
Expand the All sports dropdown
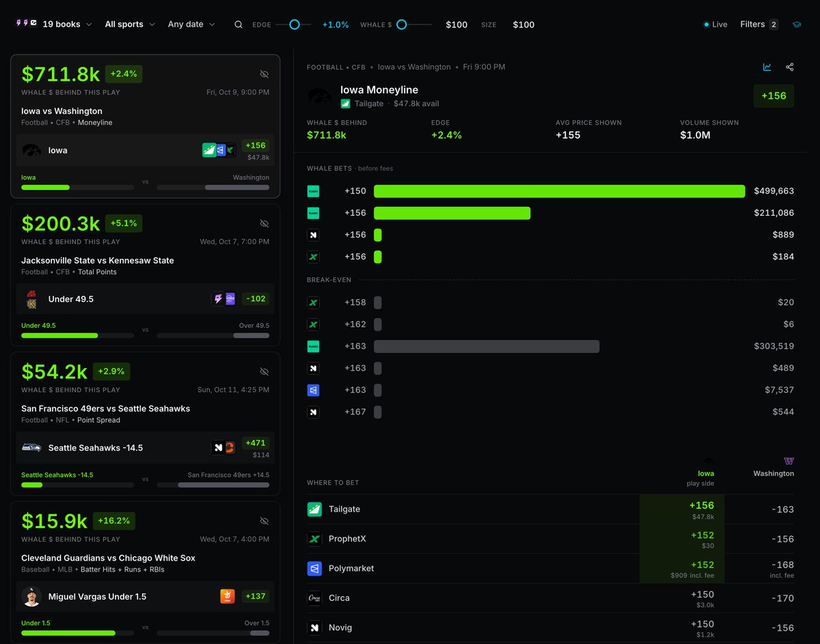(x=130, y=25)
